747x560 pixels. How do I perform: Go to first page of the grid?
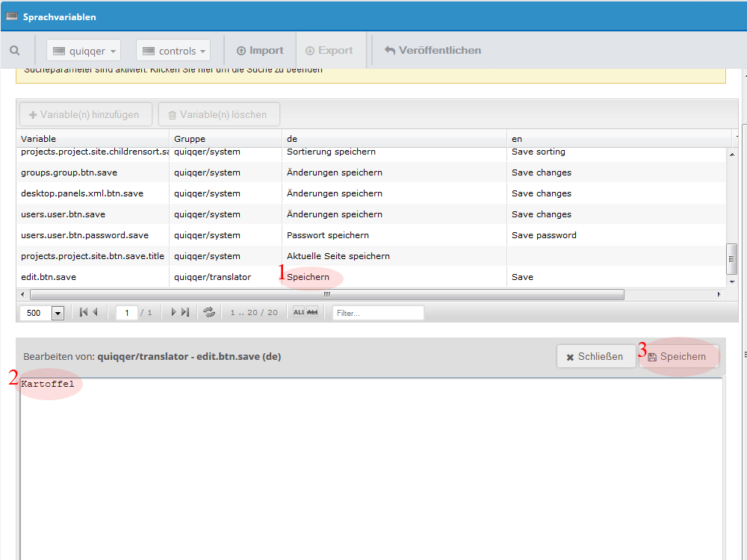tap(84, 312)
